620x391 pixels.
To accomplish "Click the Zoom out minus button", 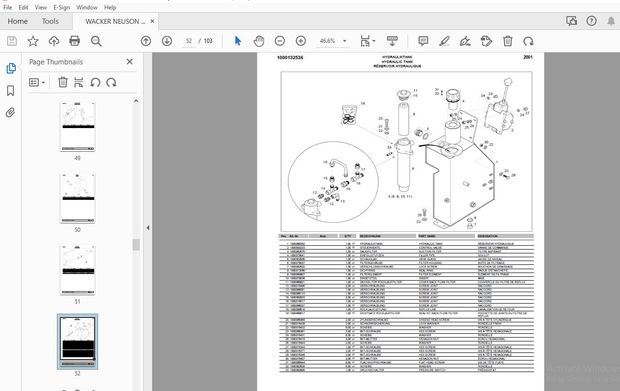I will click(280, 41).
